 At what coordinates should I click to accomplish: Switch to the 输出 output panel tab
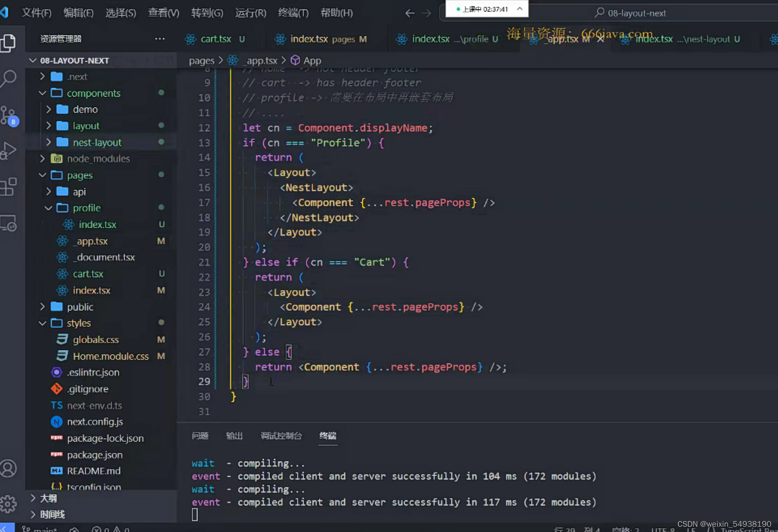tap(234, 436)
